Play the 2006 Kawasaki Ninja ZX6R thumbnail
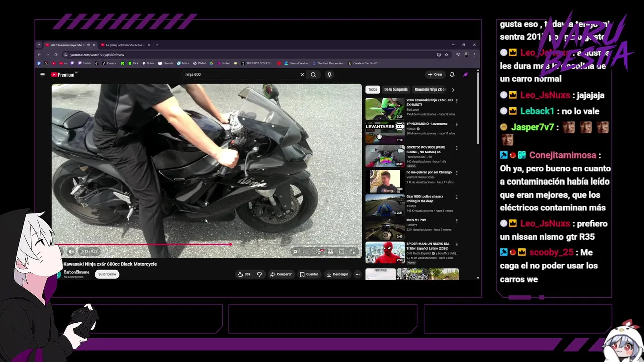644x362 pixels. click(385, 109)
